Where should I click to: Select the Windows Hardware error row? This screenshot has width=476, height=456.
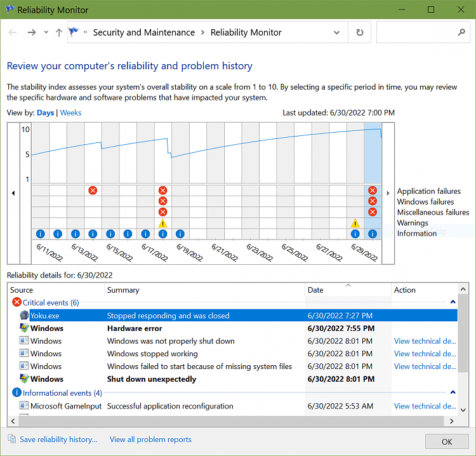pyautogui.click(x=238, y=328)
